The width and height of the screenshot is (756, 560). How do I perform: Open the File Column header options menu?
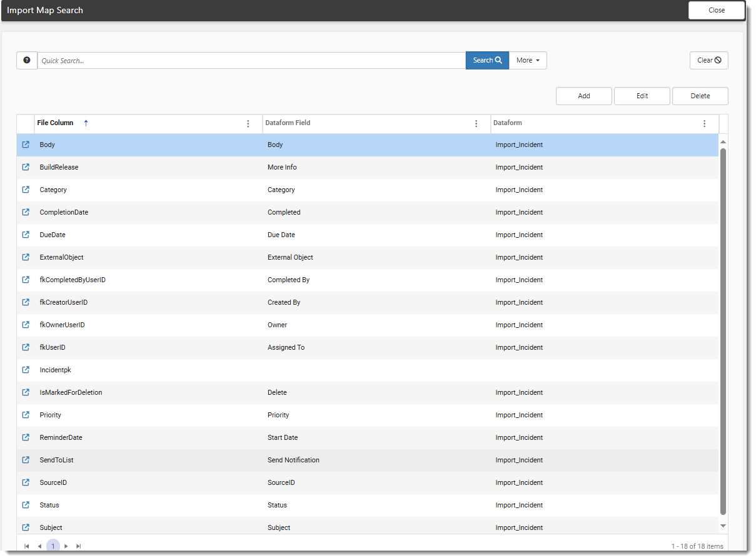pos(248,124)
